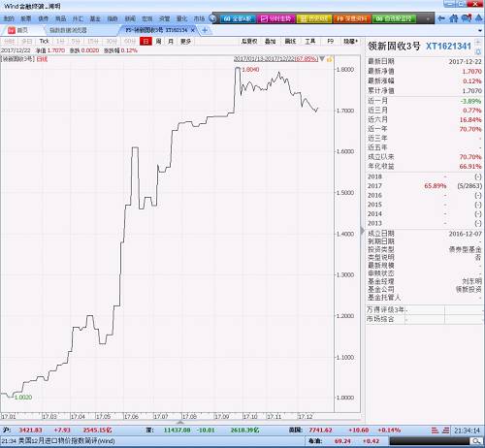Open the 量化 menu
This screenshot has height=448, width=485.
pos(181,19)
